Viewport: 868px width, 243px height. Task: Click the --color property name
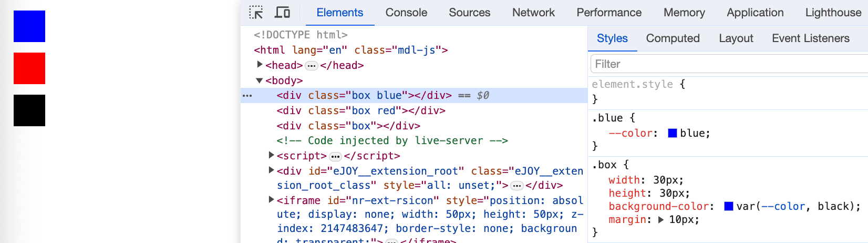click(x=631, y=133)
